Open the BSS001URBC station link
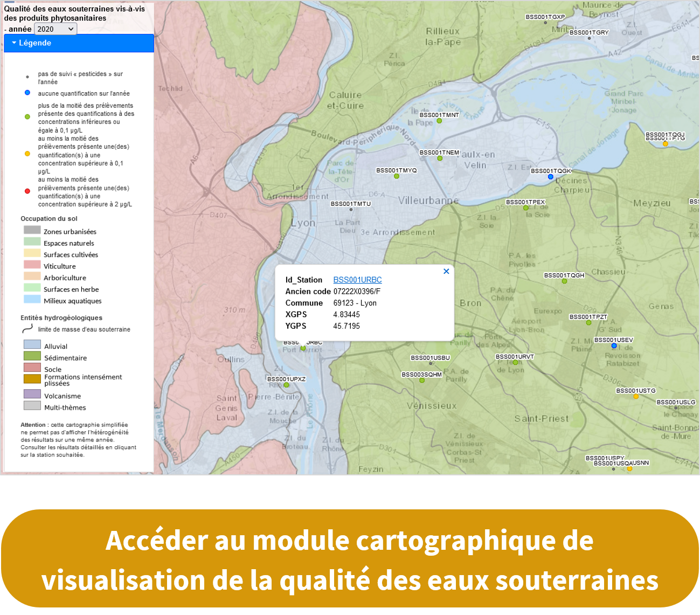Image resolution: width=700 pixels, height=615 pixels. (x=357, y=280)
